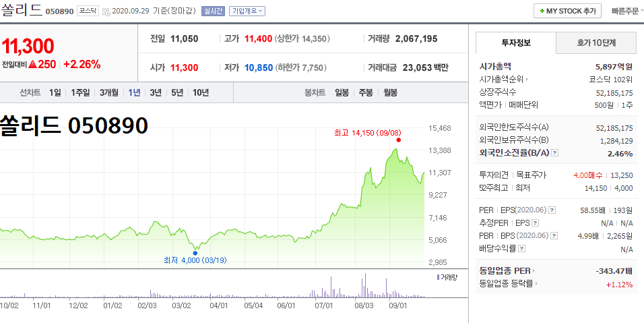This screenshot has height=323, width=644.
Task: Click the 외국인보유주식수(B) value 1,284,129
Action: (x=616, y=141)
